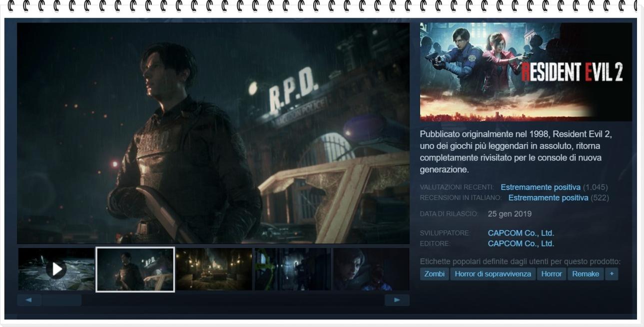Select the 'Zombi' tag
The height and width of the screenshot is (327, 644).
pos(434,274)
